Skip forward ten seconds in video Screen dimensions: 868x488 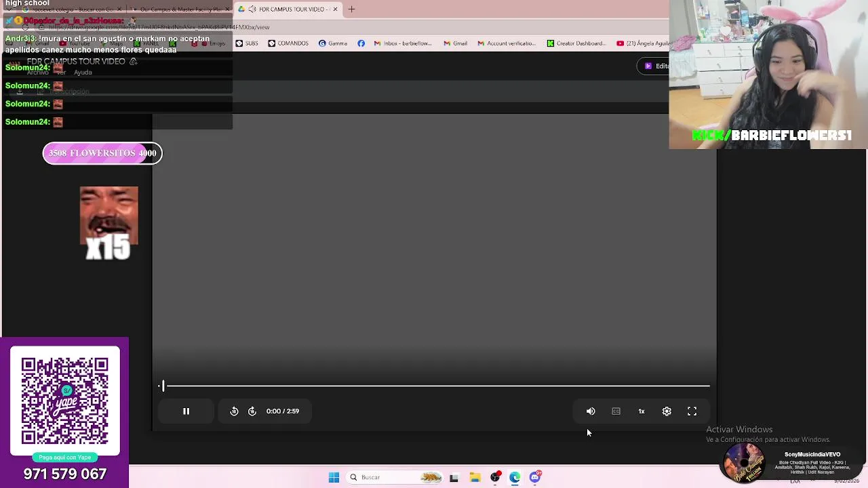[x=252, y=411]
